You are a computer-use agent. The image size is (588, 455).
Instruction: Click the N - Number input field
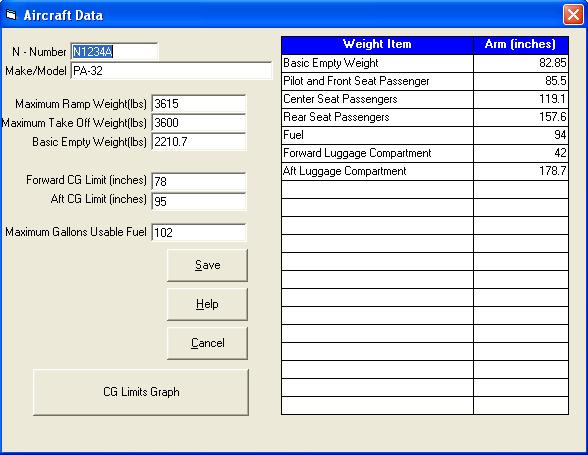tap(114, 51)
